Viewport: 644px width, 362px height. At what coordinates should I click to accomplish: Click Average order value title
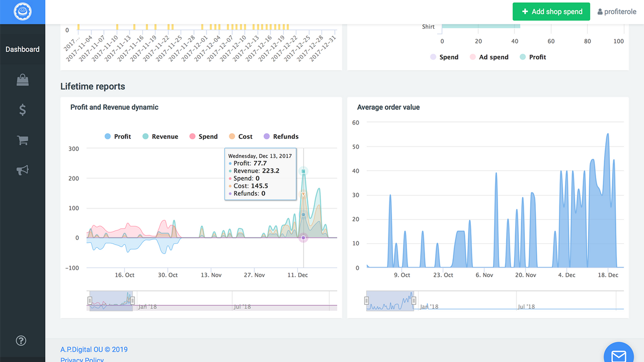tap(388, 107)
